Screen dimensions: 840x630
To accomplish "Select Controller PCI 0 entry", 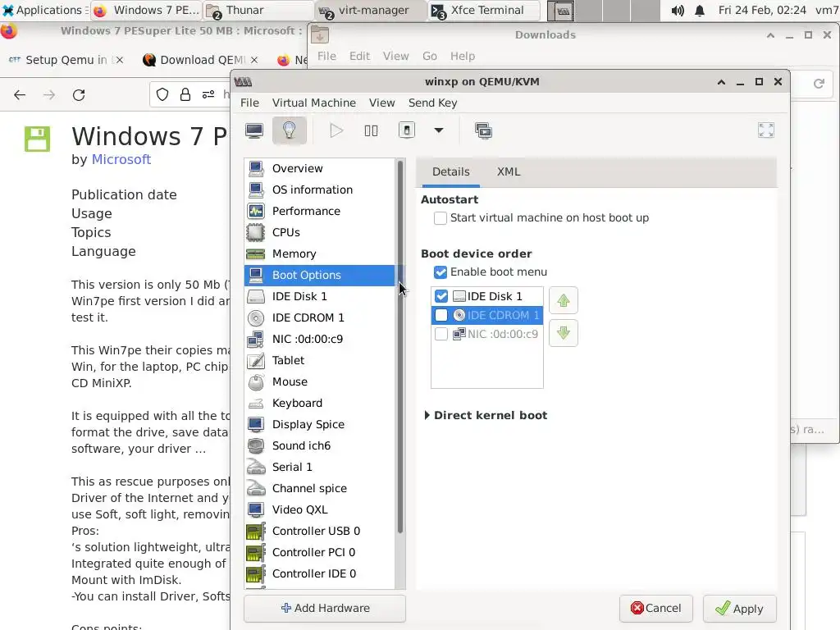I will [320, 552].
